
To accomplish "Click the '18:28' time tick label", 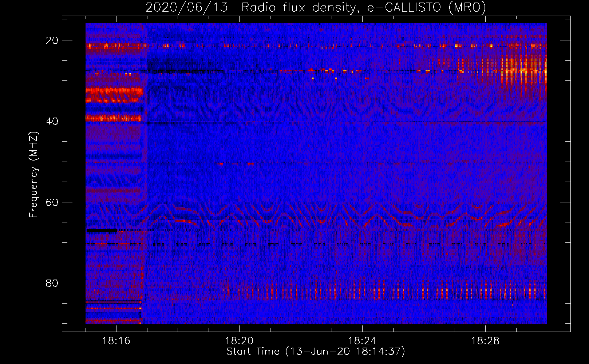I will (485, 341).
